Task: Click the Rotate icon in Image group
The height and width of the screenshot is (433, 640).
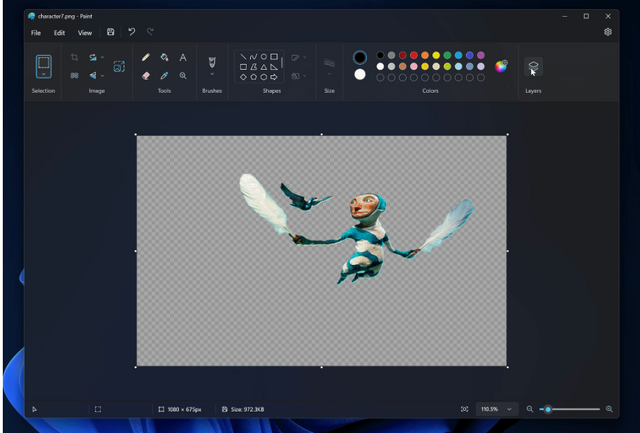Action: coord(93,57)
